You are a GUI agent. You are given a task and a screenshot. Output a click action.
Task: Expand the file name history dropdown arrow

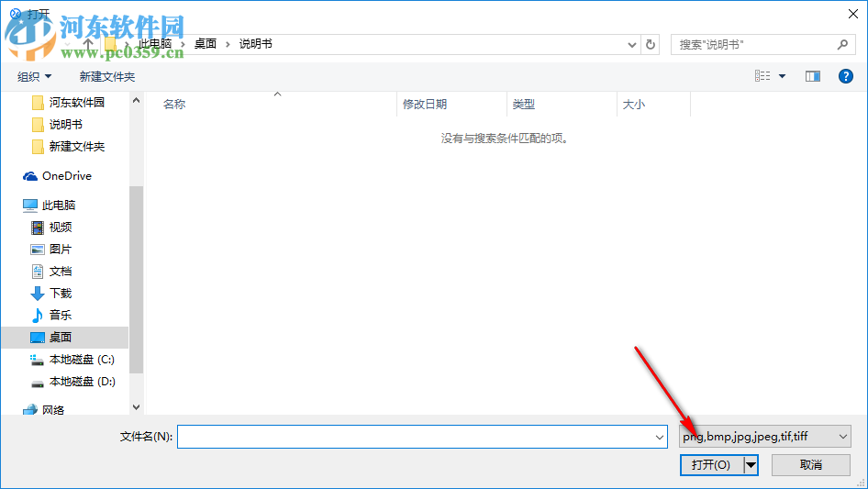[x=660, y=437]
